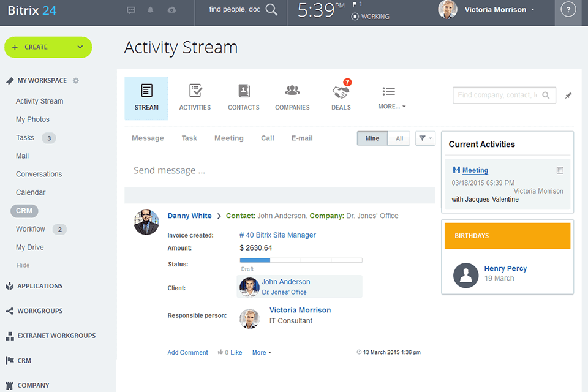Click the CRM search magnifier icon
Screen dimensions: 588x392
546,96
